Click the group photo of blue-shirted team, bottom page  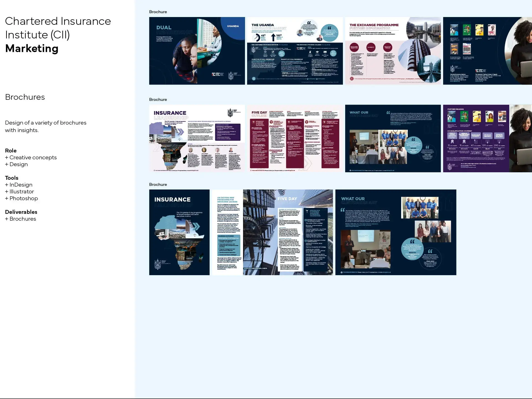420,208
